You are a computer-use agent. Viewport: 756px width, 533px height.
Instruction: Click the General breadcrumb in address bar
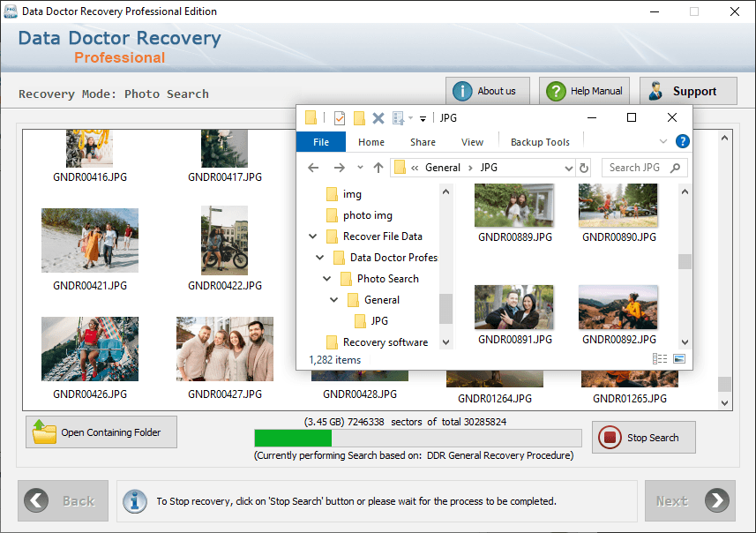(x=443, y=168)
